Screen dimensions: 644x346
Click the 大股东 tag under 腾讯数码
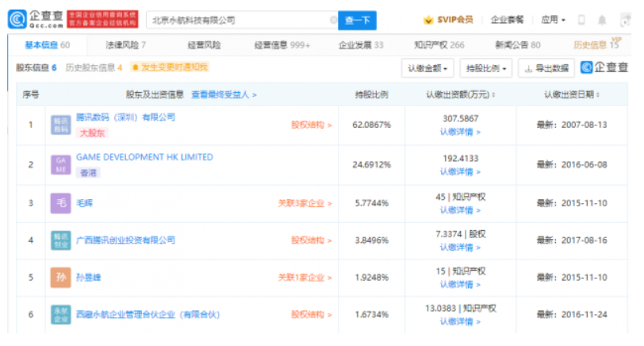tap(92, 133)
